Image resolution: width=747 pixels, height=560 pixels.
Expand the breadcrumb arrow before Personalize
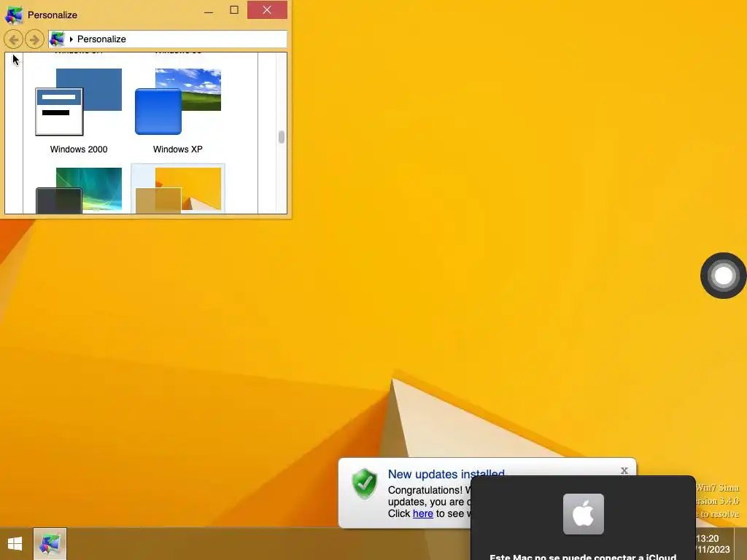pos(71,39)
